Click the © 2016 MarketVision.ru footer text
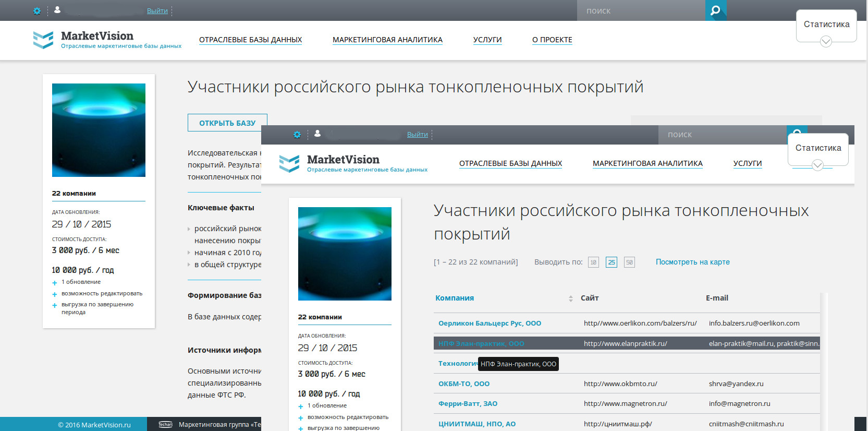Image resolution: width=868 pixels, height=431 pixels. point(94,425)
